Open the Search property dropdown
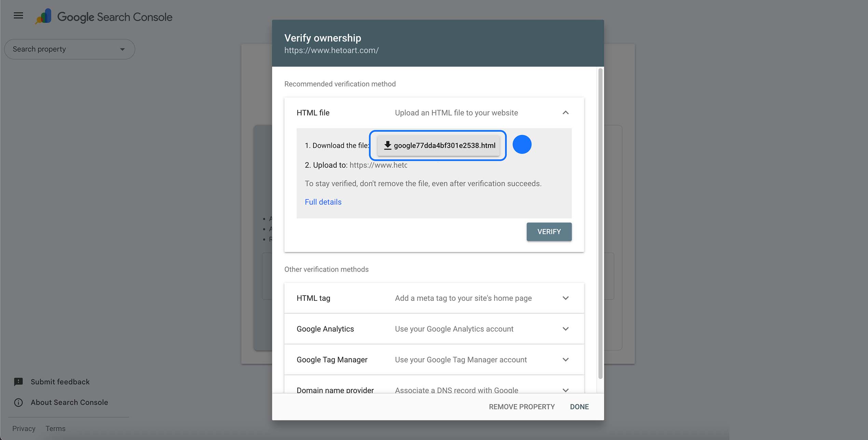This screenshot has height=440, width=868. pos(69,49)
